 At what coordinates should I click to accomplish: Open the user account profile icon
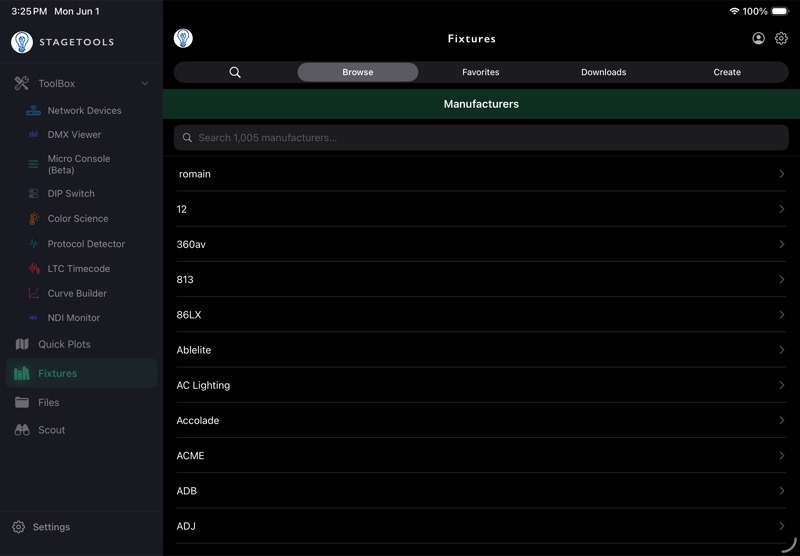tap(759, 38)
